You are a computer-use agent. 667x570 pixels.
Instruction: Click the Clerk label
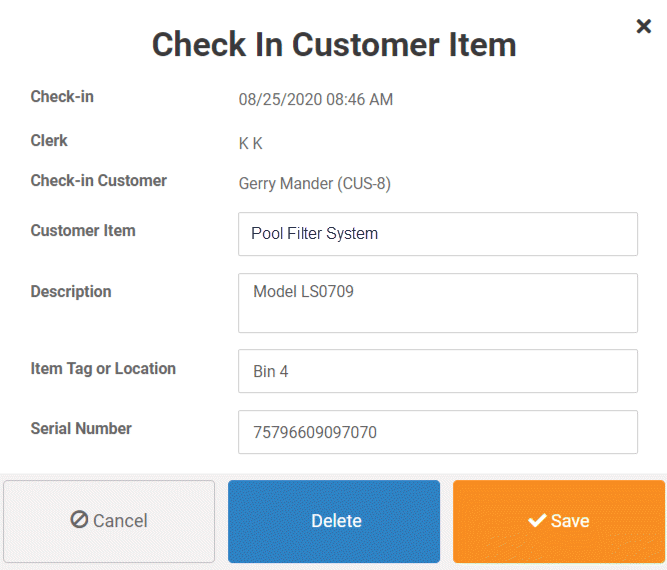point(49,140)
